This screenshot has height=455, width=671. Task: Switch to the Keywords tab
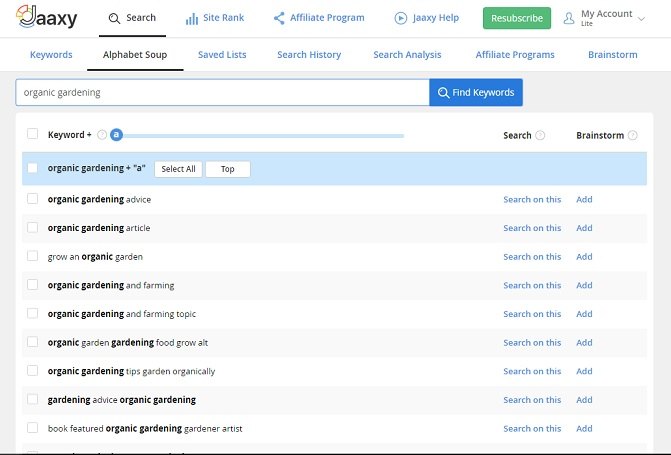click(x=51, y=55)
